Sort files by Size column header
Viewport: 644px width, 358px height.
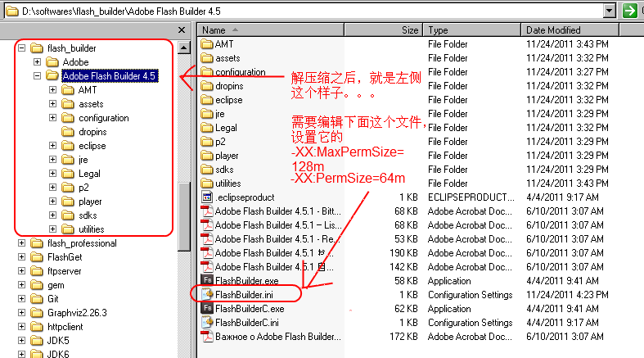click(x=383, y=30)
